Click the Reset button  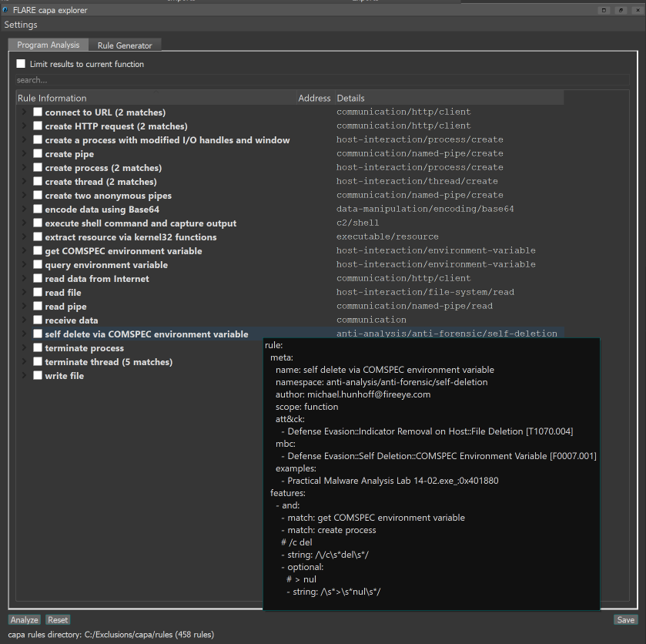58,619
